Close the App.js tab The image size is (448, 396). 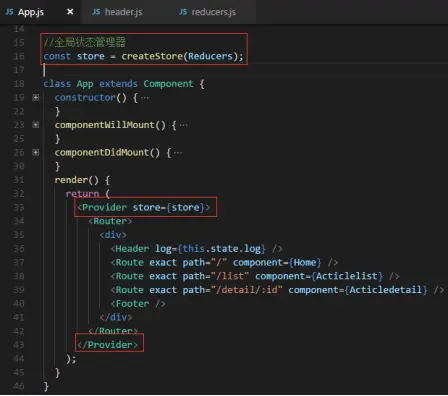tap(70, 12)
